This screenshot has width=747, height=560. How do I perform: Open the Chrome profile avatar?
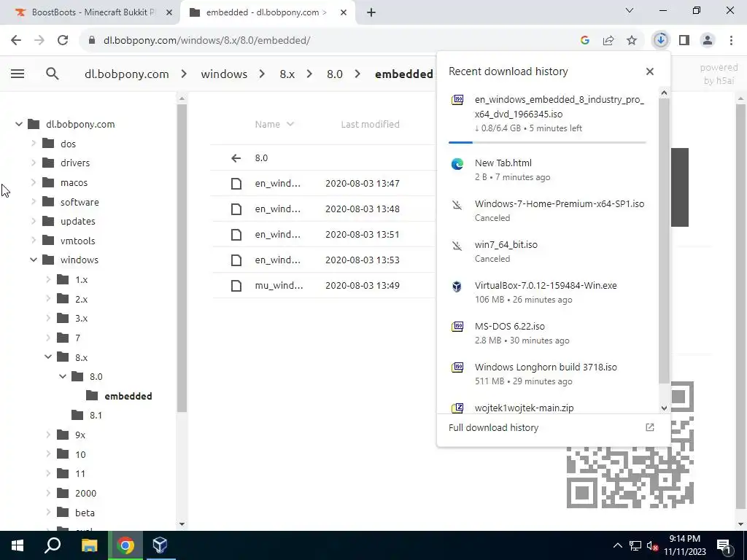708,41
